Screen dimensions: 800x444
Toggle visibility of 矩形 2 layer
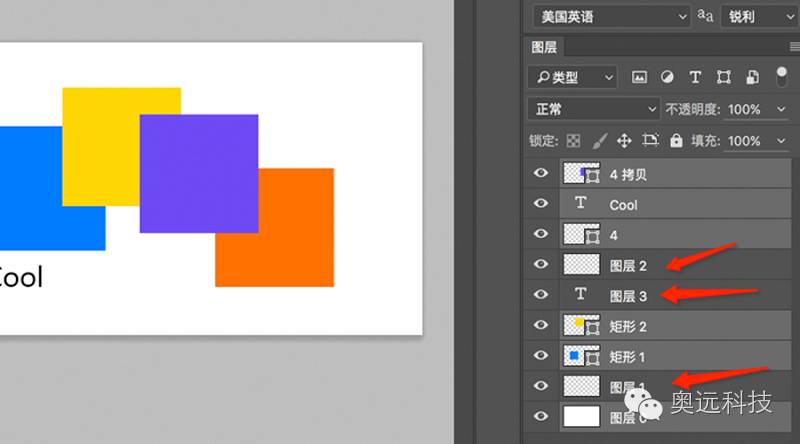point(541,325)
